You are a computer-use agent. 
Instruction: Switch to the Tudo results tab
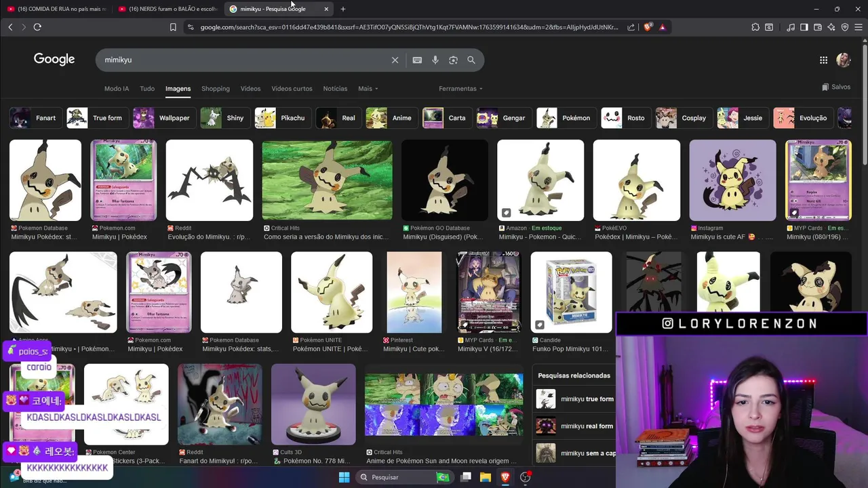[x=147, y=89]
